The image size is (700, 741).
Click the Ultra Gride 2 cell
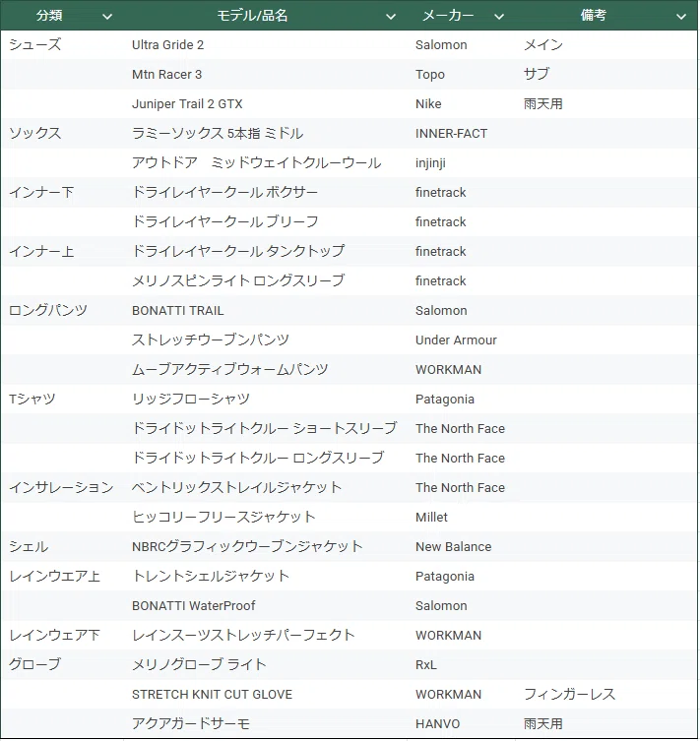tap(167, 45)
